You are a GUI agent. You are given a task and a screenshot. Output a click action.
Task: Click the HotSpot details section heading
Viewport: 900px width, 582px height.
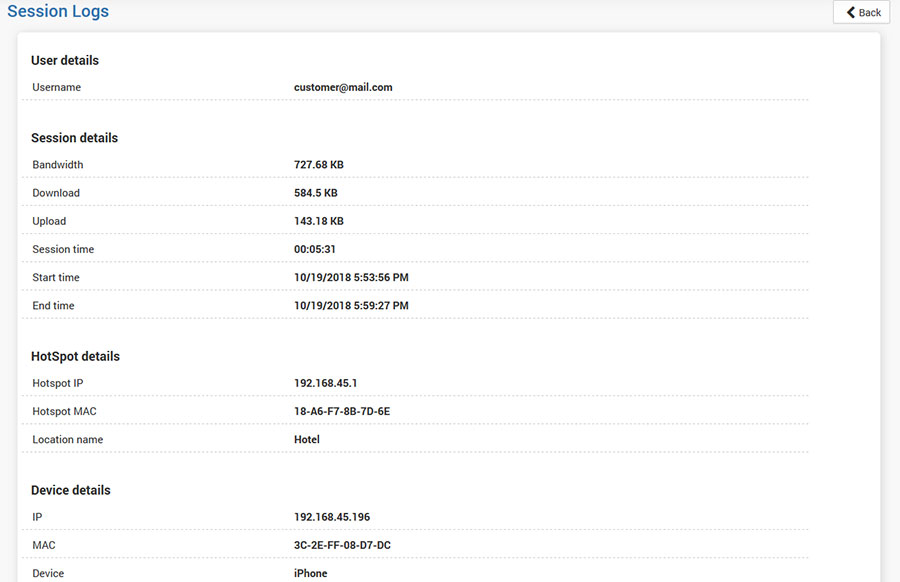pyautogui.click(x=75, y=356)
